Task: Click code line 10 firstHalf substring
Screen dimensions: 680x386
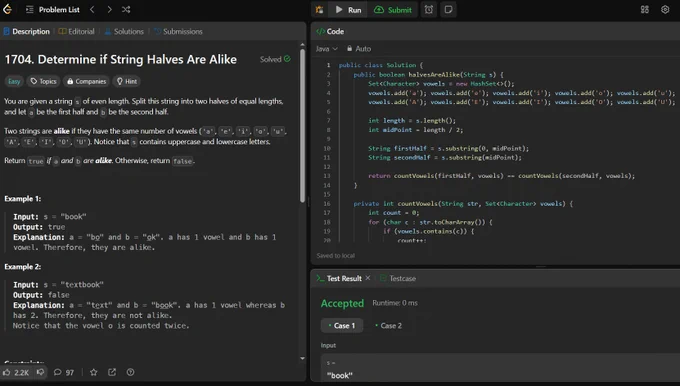Action: 448,148
